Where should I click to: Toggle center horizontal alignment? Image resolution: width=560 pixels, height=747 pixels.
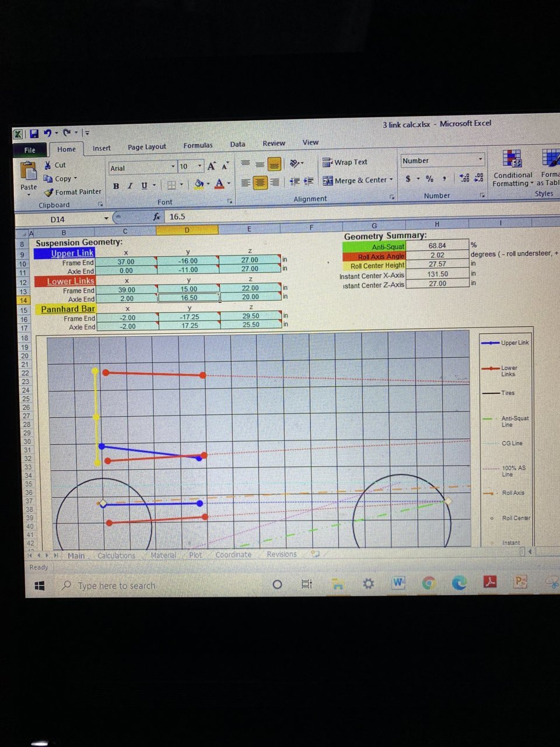click(260, 183)
